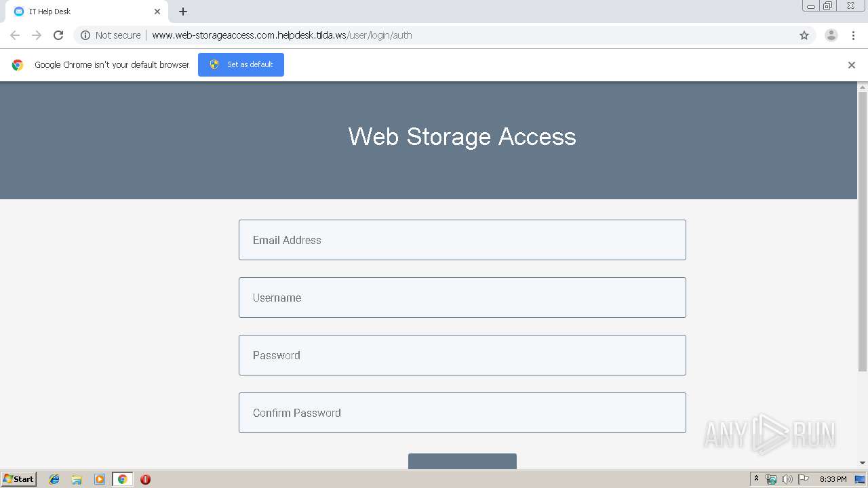This screenshot has width=868, height=488.
Task: Open the Chrome profile avatar icon
Action: [831, 35]
